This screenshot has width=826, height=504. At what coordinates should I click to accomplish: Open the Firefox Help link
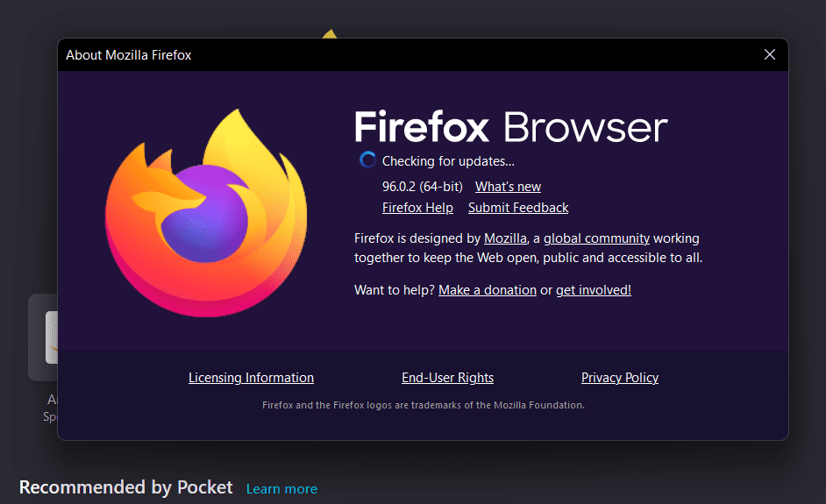pyautogui.click(x=417, y=208)
